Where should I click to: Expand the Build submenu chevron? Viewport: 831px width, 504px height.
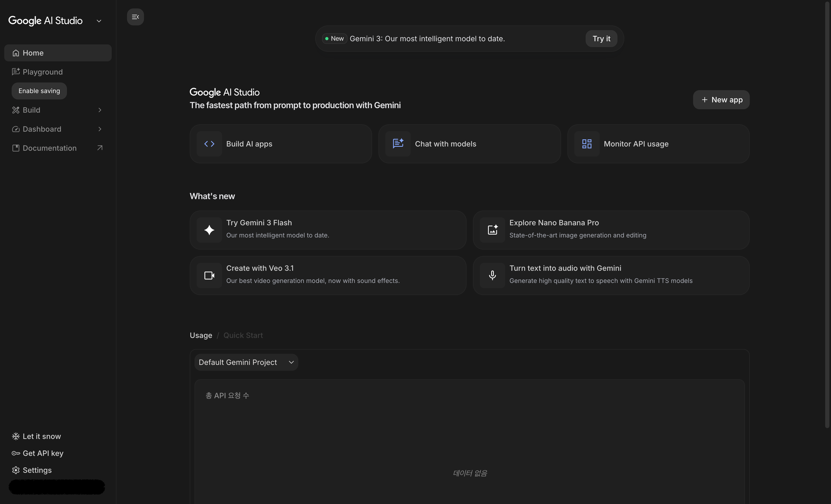tap(100, 110)
